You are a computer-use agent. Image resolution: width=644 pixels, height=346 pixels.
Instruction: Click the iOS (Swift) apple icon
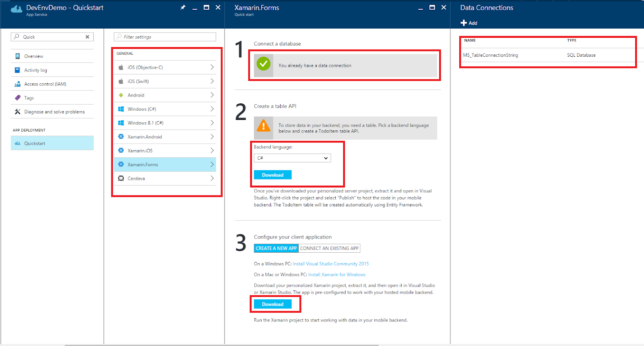coord(121,81)
